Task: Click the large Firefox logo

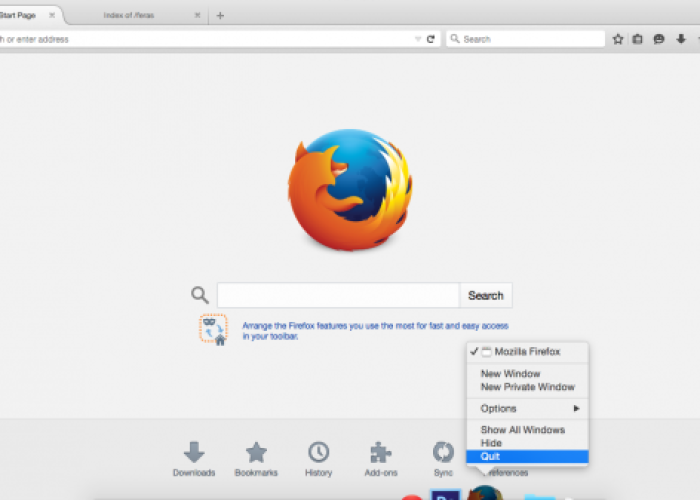Action: pyautogui.click(x=350, y=190)
